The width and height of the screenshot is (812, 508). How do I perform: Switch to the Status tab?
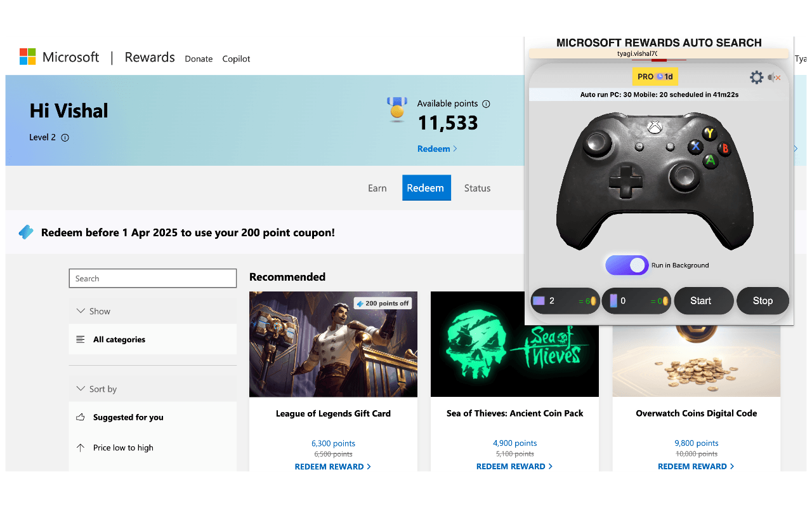tap(477, 188)
